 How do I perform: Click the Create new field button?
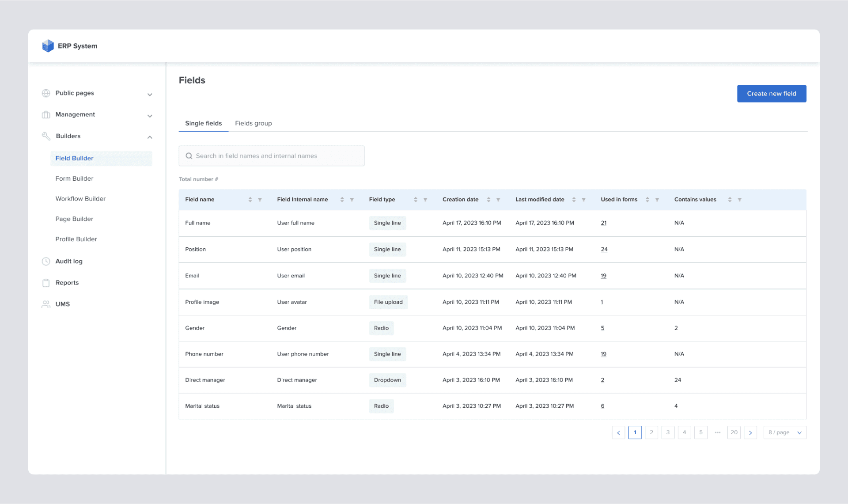click(x=771, y=93)
